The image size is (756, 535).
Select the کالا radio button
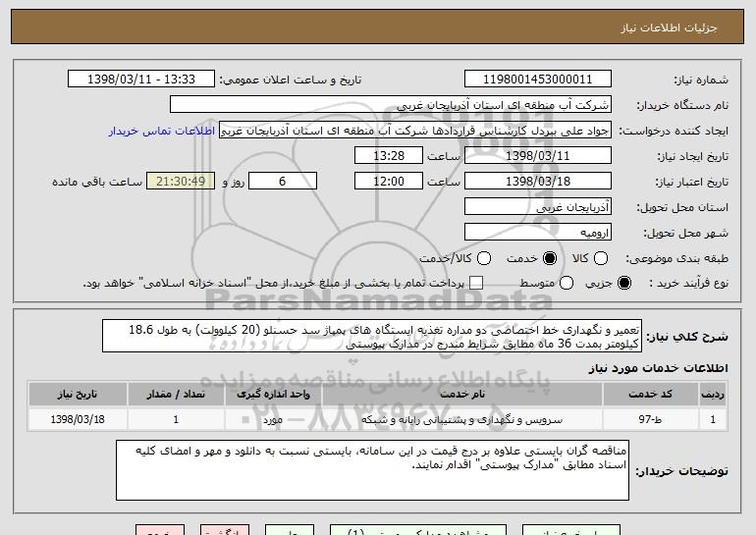point(601,259)
